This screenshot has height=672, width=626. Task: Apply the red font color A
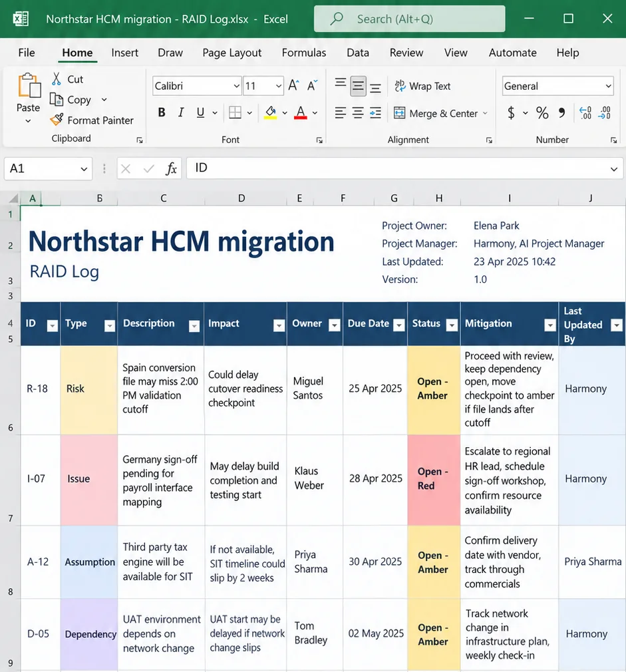pyautogui.click(x=300, y=112)
